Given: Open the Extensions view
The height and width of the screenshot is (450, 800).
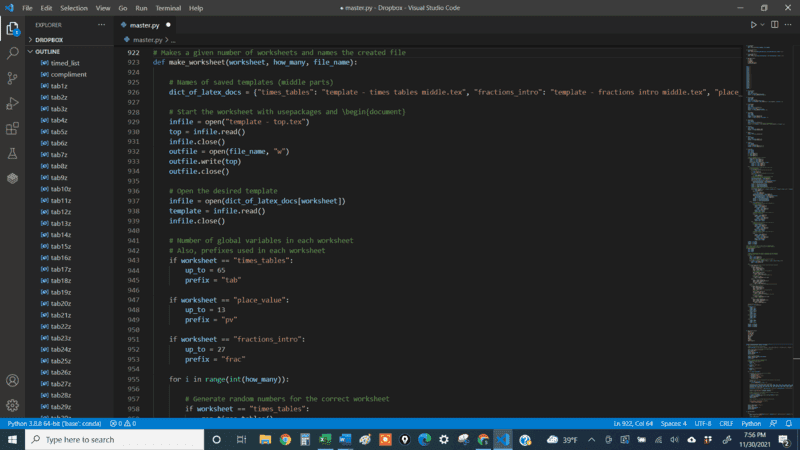Looking at the screenshot, I should tap(12, 128).
